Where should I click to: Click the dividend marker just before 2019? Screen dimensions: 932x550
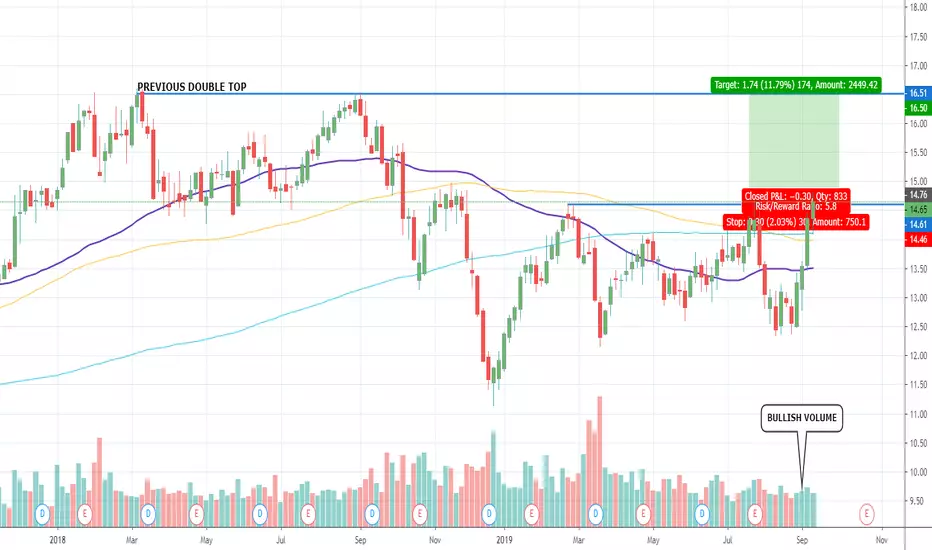pyautogui.click(x=489, y=514)
